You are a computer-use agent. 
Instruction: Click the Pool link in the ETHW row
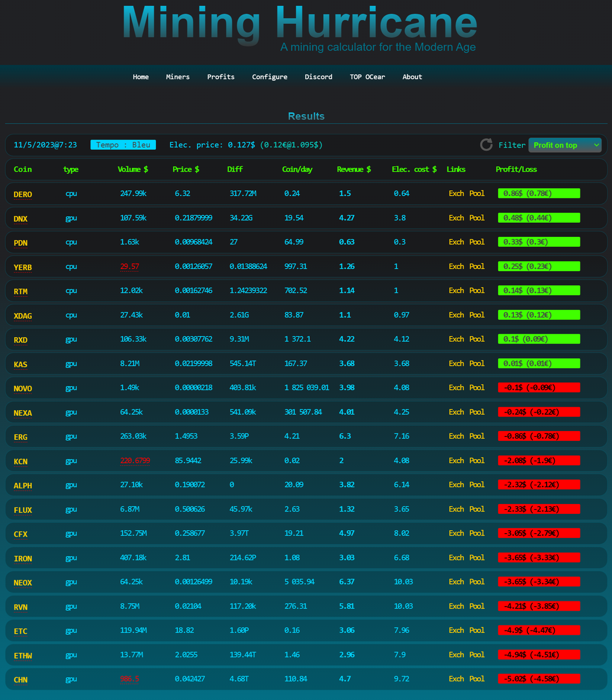click(x=477, y=654)
